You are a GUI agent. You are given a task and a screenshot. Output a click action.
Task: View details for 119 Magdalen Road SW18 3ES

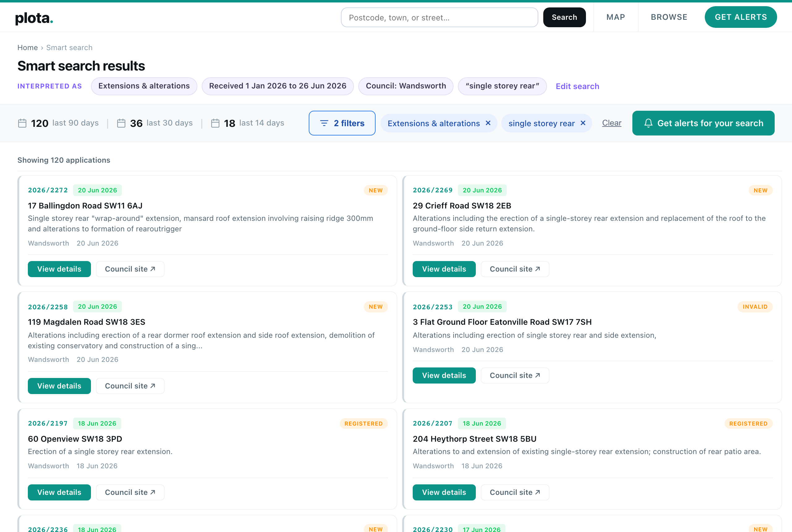tap(59, 386)
